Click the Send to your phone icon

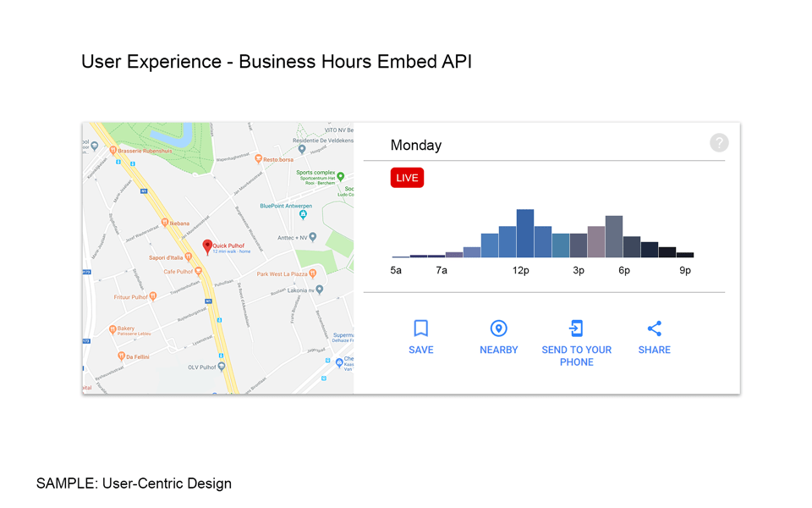[576, 329]
